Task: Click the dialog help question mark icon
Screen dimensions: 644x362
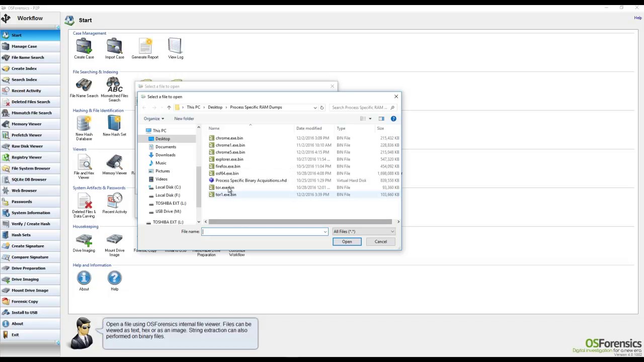Action: (x=393, y=119)
